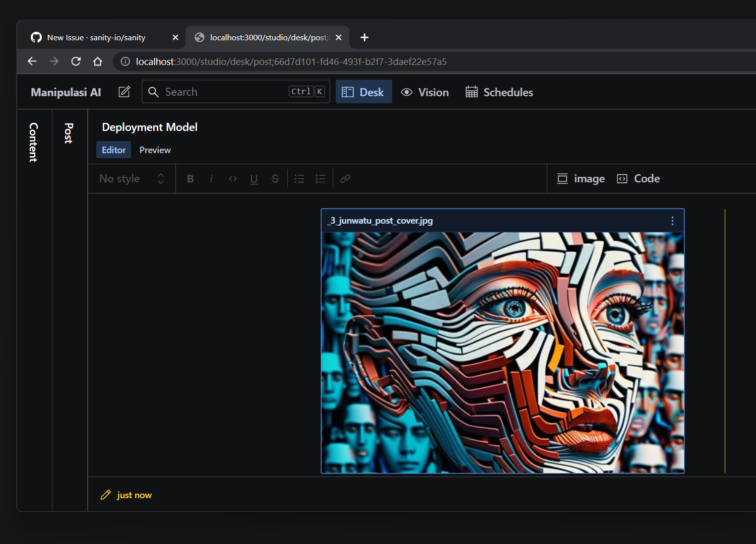The image size is (756, 544).
Task: Open the compose new document icon
Action: [124, 92]
